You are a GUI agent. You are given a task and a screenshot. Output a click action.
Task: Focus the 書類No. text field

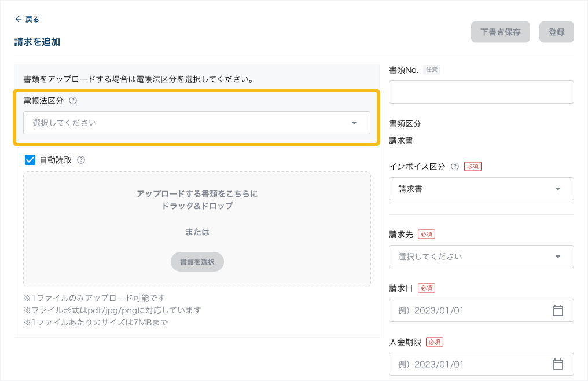pos(481,92)
